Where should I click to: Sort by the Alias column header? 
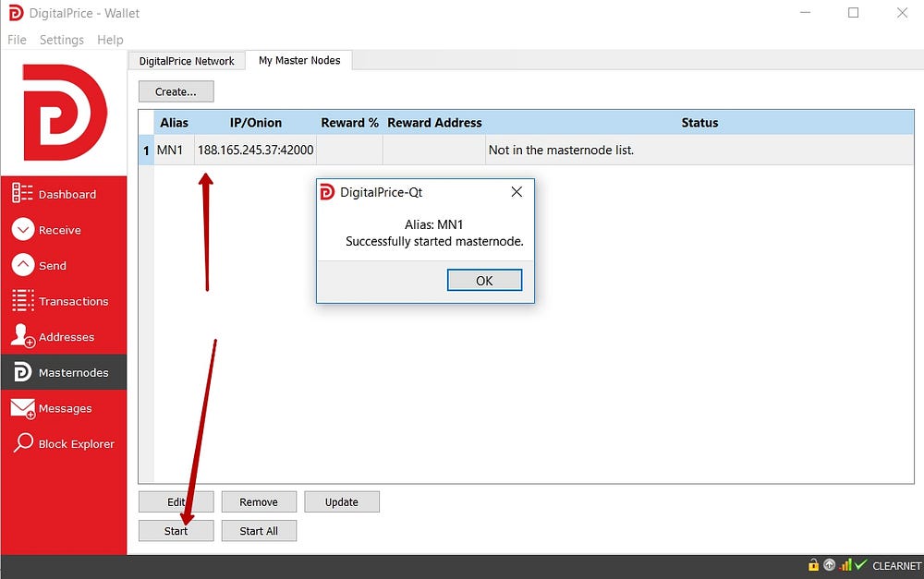(175, 123)
